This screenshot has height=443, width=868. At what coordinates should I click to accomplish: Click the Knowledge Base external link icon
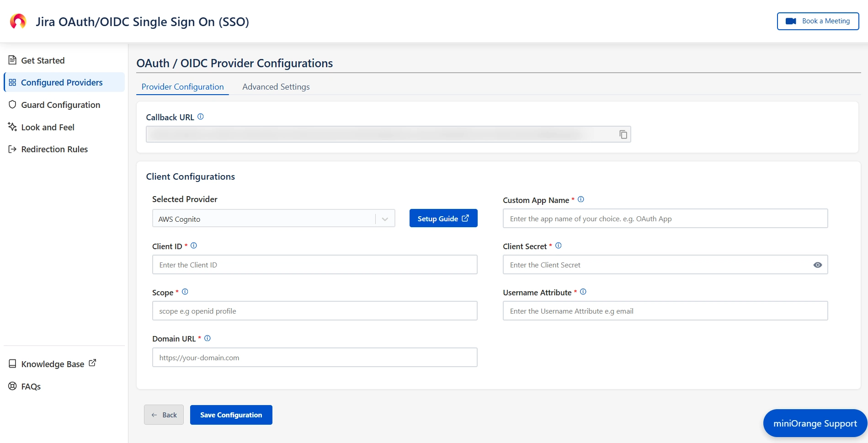92,363
